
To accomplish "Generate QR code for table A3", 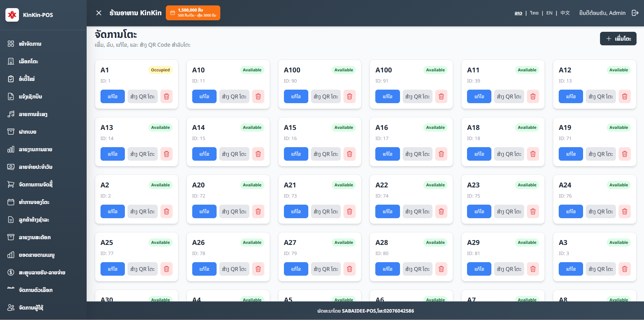I will click(600, 269).
